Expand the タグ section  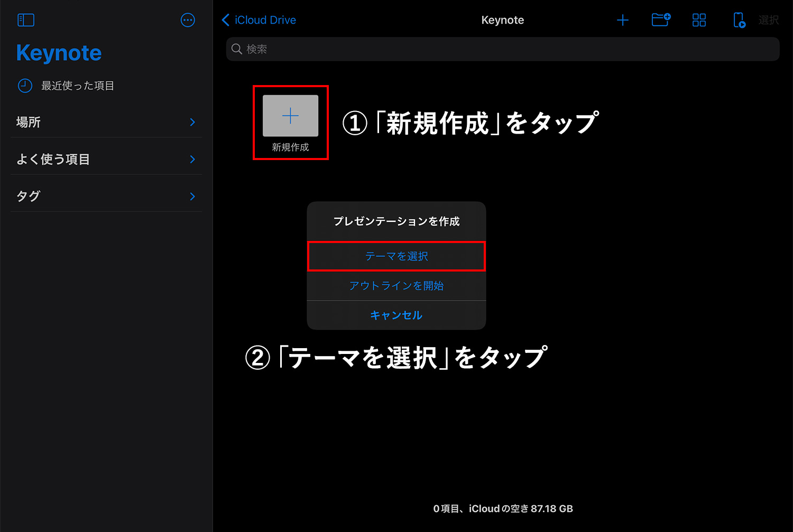(x=106, y=196)
